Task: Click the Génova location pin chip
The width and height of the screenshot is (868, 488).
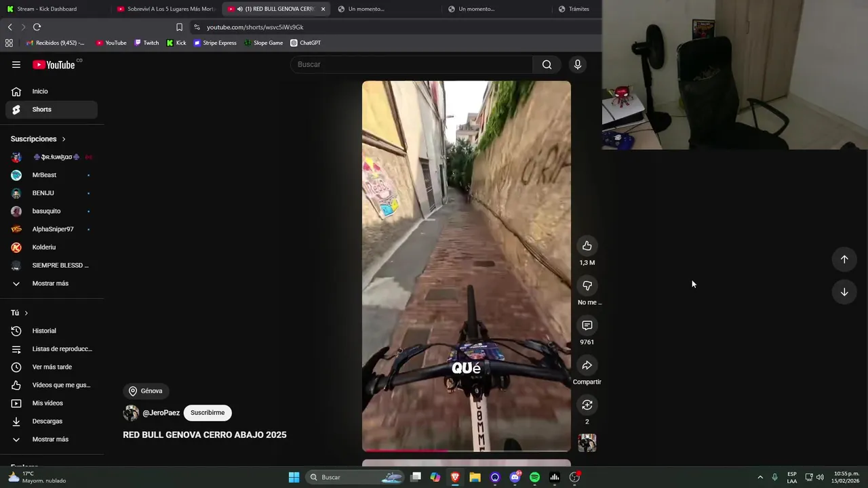Action: pyautogui.click(x=146, y=391)
